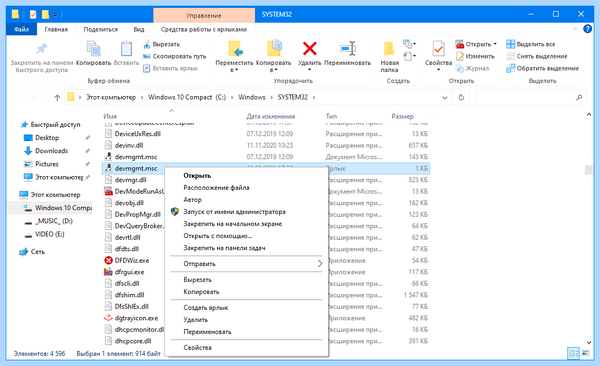Viewport: 600px width, 366px height.
Task: Click the Copy ribbon icon in Clipboard group
Action: pyautogui.click(x=93, y=49)
